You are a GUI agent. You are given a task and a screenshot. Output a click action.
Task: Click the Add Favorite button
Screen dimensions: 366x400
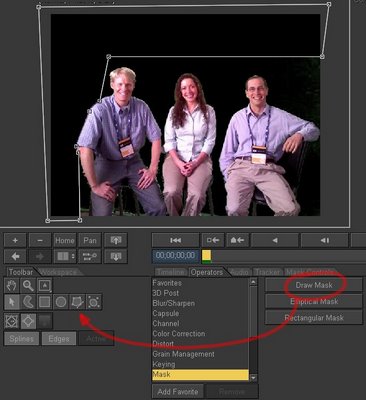click(x=178, y=391)
